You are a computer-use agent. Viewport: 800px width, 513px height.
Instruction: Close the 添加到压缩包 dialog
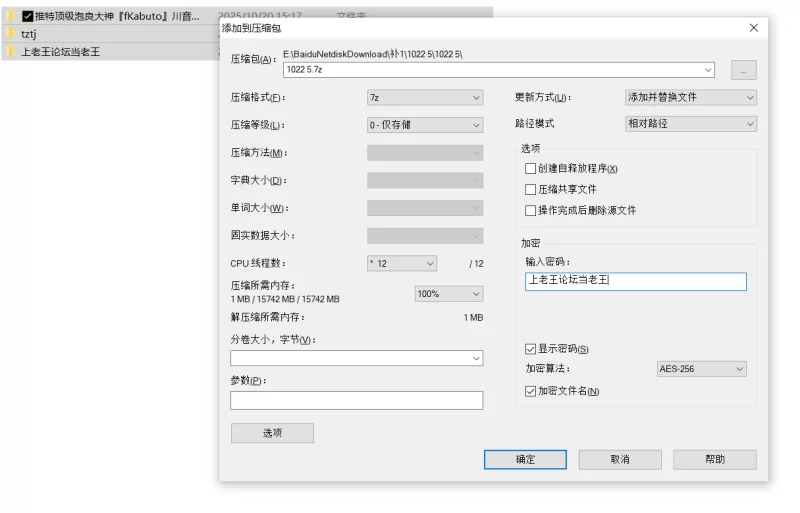(x=753, y=28)
